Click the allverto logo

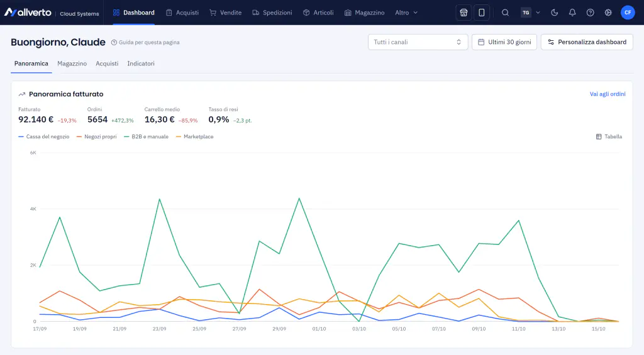[x=28, y=13]
